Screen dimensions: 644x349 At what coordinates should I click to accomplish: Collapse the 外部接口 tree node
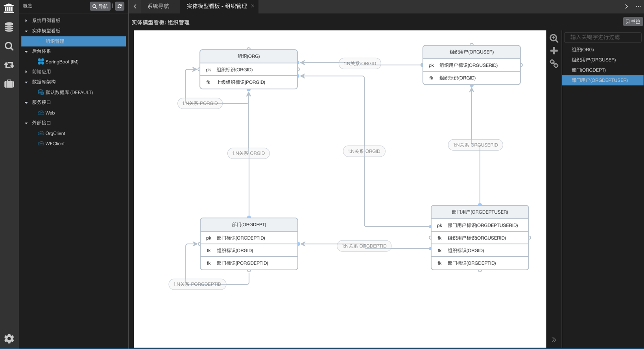[x=26, y=123]
